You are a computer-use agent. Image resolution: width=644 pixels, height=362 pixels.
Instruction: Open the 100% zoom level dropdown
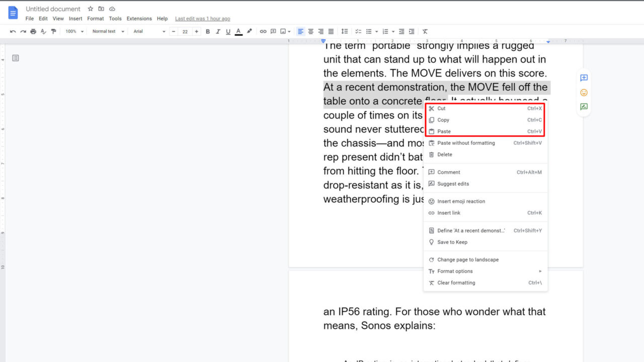[x=73, y=31]
